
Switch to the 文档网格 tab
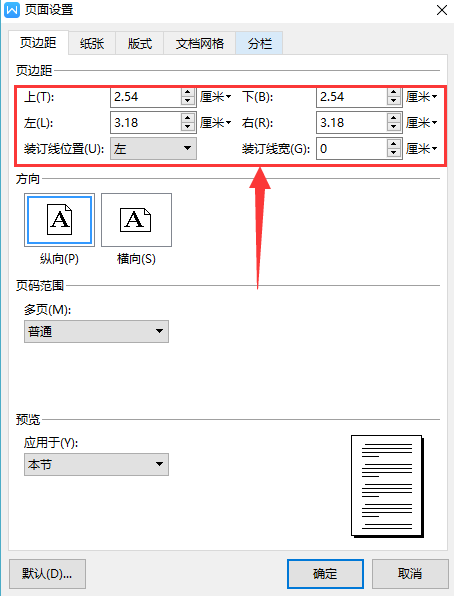pyautogui.click(x=200, y=43)
